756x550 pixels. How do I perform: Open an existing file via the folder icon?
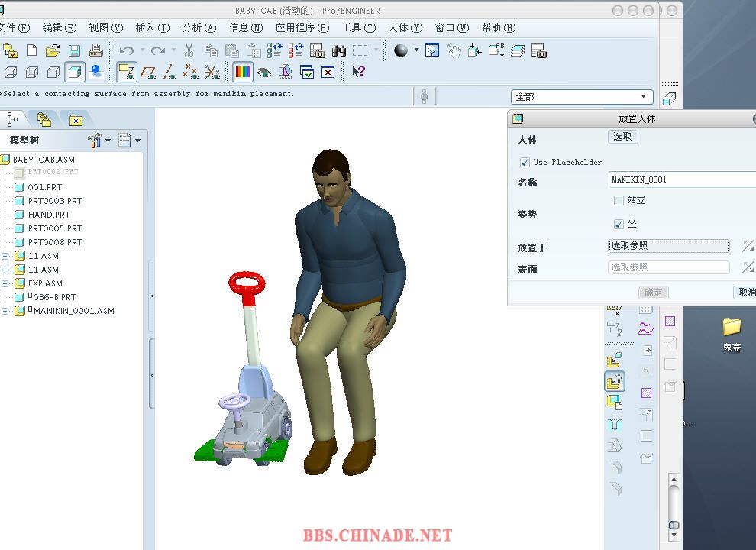point(53,50)
